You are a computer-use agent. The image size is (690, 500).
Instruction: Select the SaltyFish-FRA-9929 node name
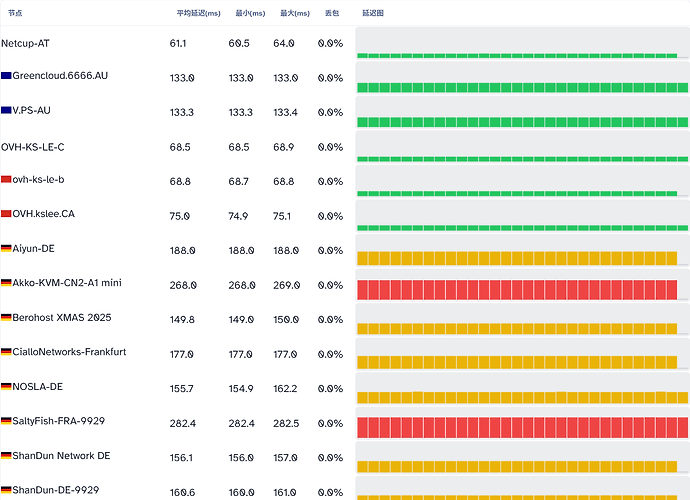[59, 421]
